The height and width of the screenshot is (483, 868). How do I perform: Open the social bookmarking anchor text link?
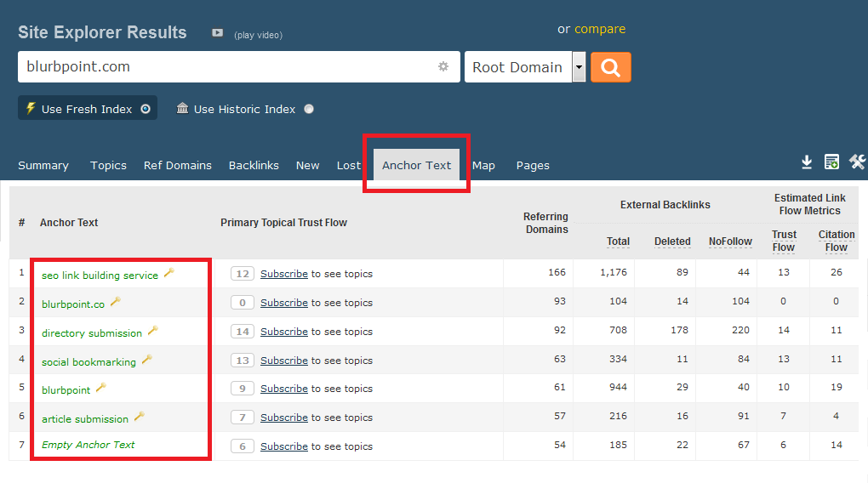(x=89, y=362)
